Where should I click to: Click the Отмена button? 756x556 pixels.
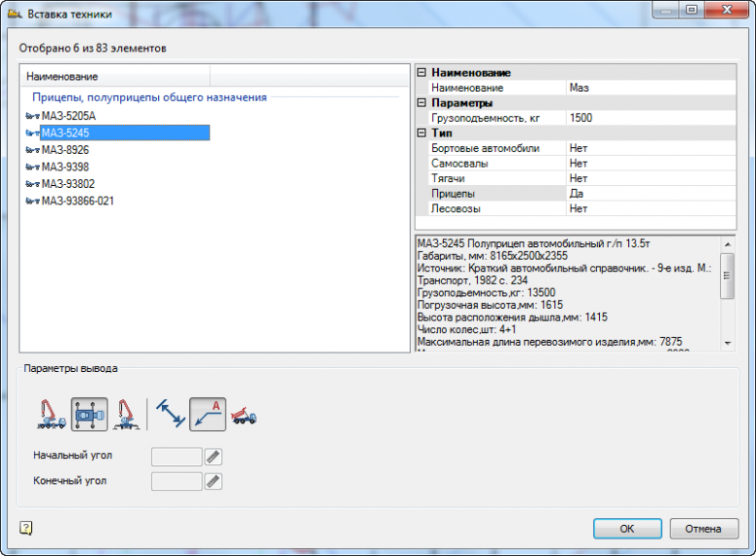704,529
